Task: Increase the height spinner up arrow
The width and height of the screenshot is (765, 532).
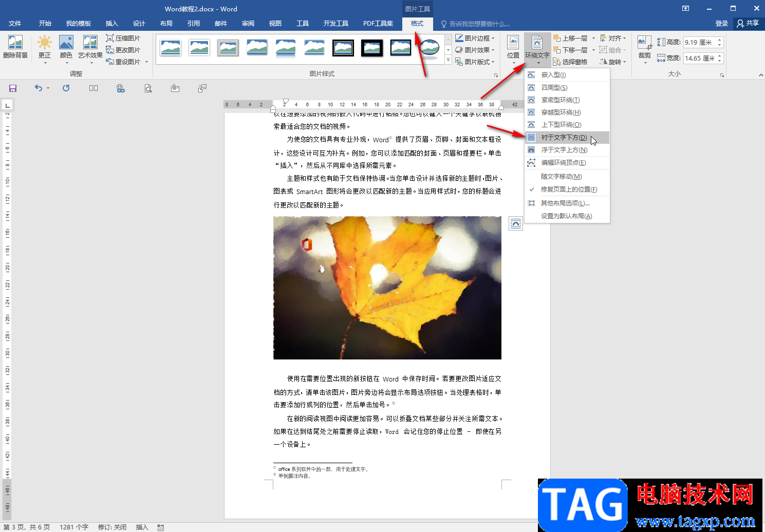Action: 720,40
